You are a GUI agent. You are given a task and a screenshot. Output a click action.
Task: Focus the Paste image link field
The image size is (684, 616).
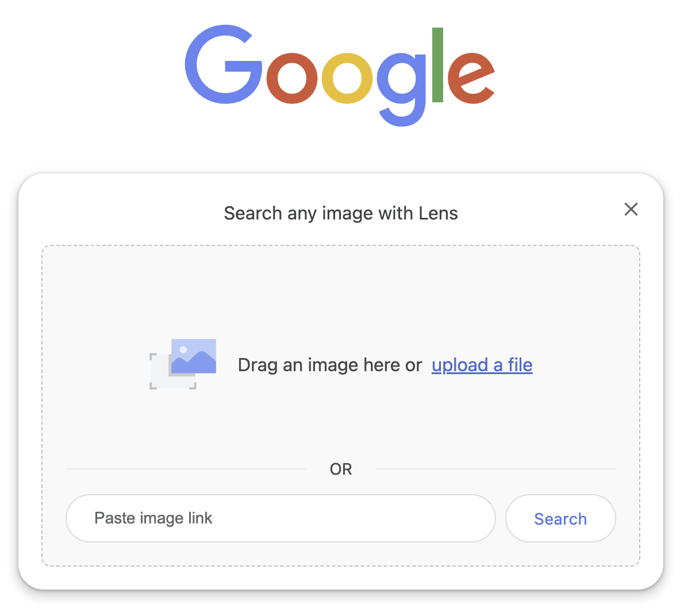click(280, 518)
